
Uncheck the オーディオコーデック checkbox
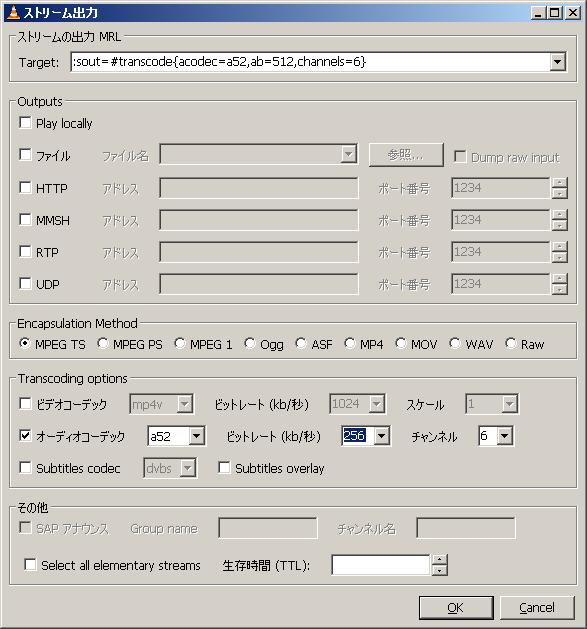point(25,436)
